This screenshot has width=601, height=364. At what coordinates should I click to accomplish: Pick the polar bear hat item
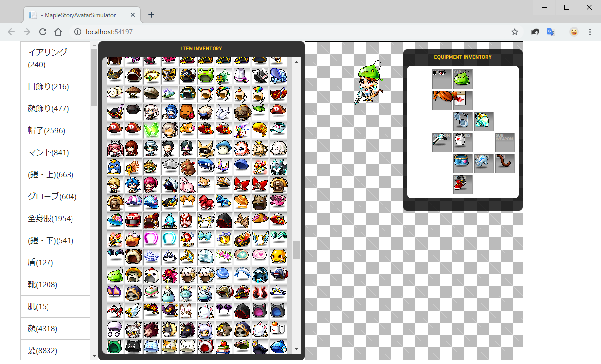188,345
